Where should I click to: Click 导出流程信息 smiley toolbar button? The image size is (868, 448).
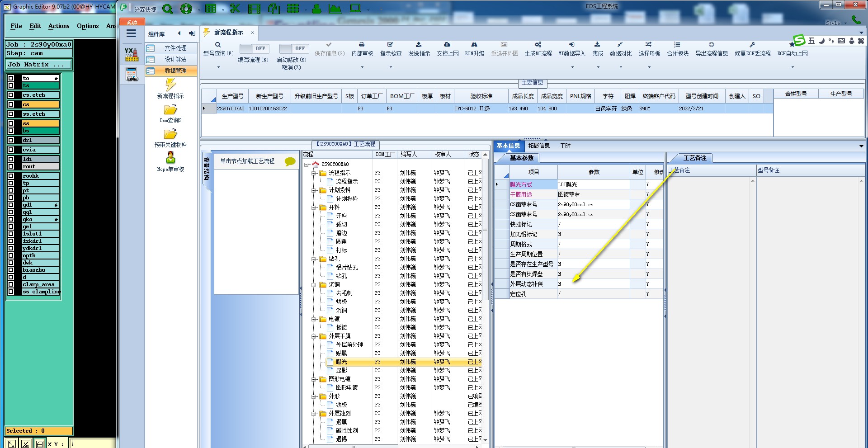712,49
